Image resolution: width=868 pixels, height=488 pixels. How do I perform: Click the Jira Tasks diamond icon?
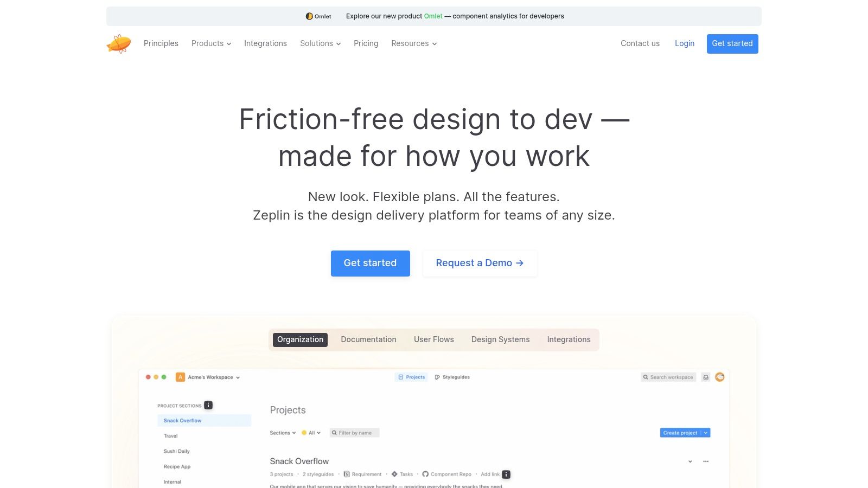point(394,474)
